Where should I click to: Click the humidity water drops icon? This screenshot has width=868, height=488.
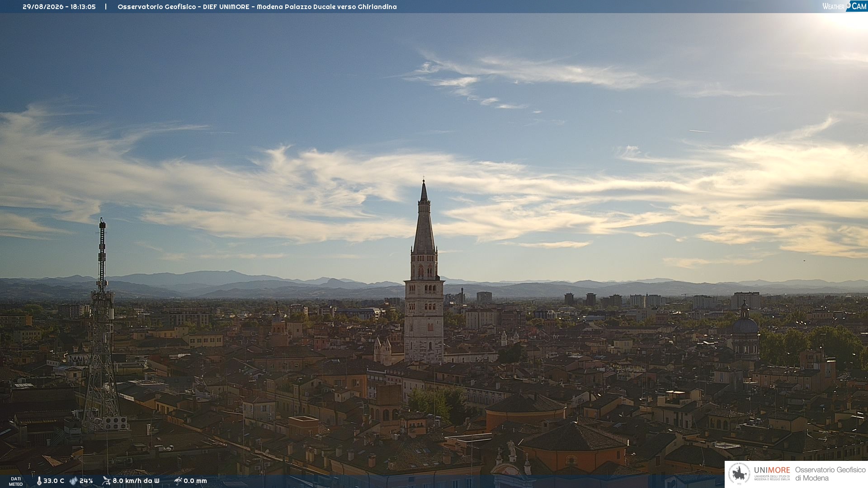[73, 481]
